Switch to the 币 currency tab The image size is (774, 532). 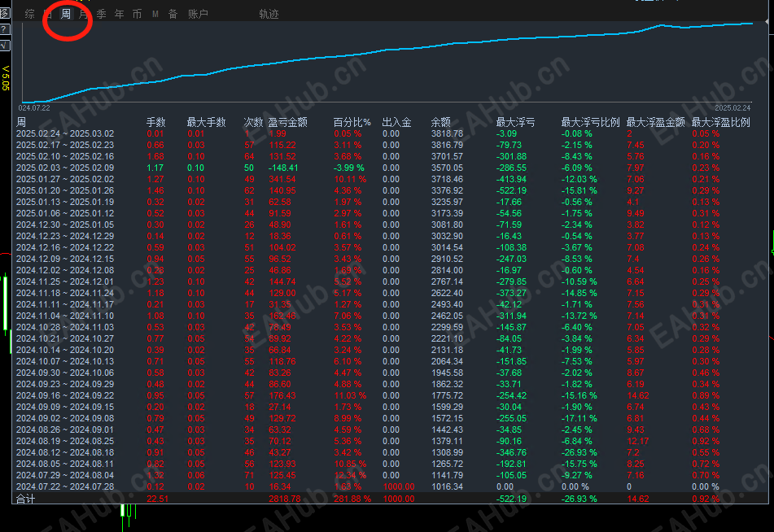click(137, 14)
